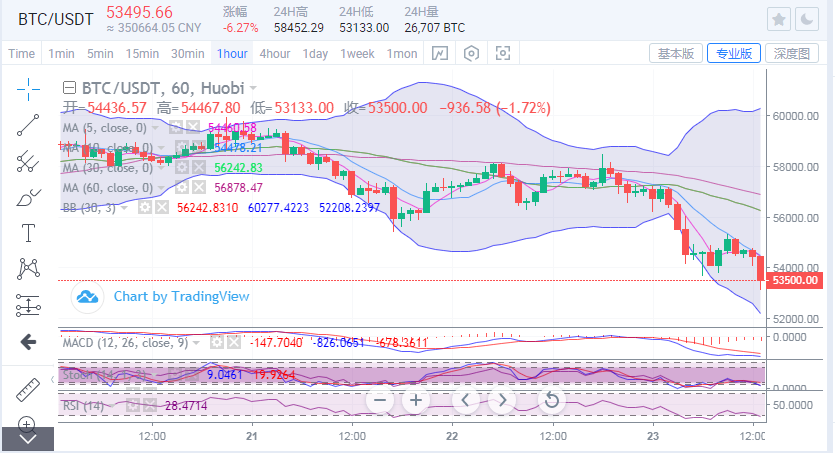Switch to the 5min interval
835x453 pixels.
(100, 54)
